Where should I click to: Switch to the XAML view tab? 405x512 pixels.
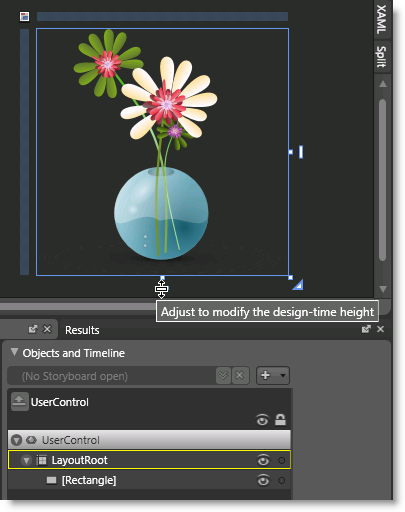[381, 20]
